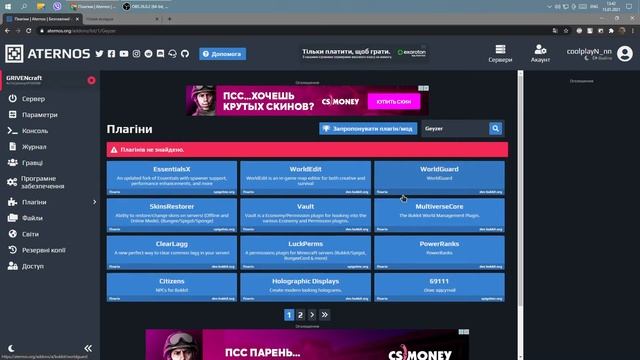Screen dimensions: 640x360
Task: Open the Windows taskbar search
Action: 24,6
